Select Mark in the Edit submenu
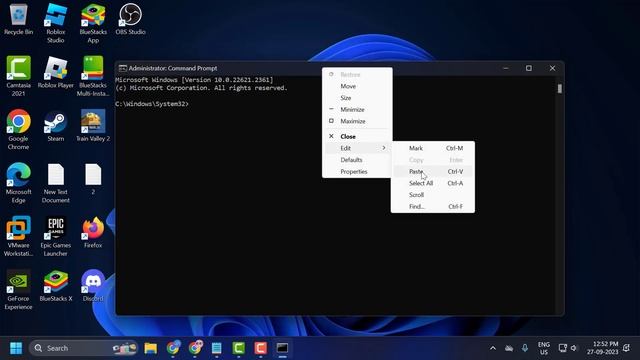Viewport: 640px width, 360px height. 433,148
